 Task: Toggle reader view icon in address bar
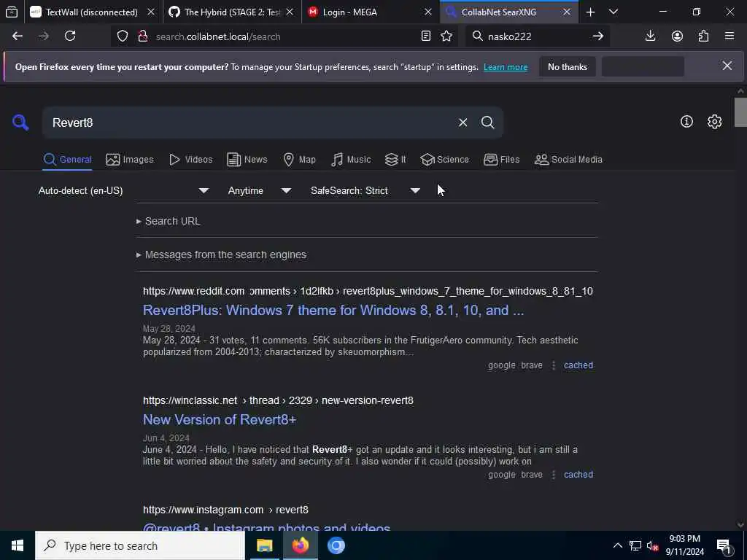coord(426,36)
